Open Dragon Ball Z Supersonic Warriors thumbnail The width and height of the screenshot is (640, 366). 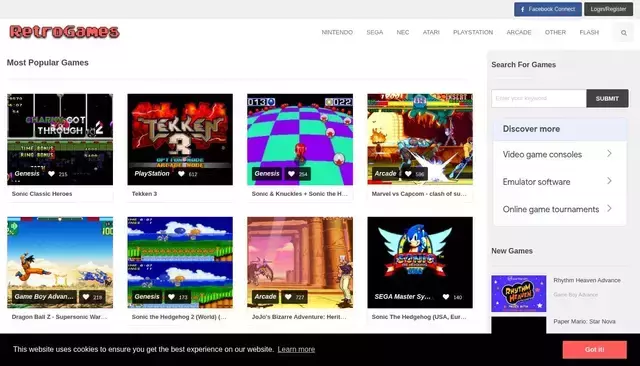60,262
